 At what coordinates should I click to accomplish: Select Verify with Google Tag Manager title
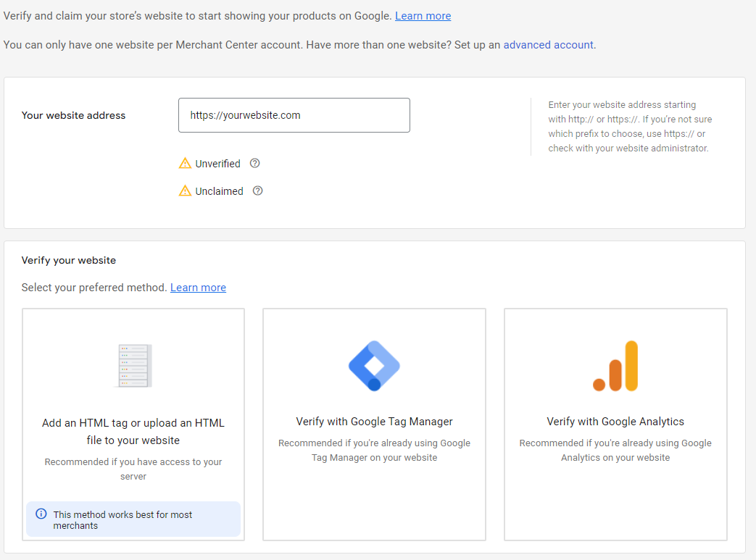[374, 422]
